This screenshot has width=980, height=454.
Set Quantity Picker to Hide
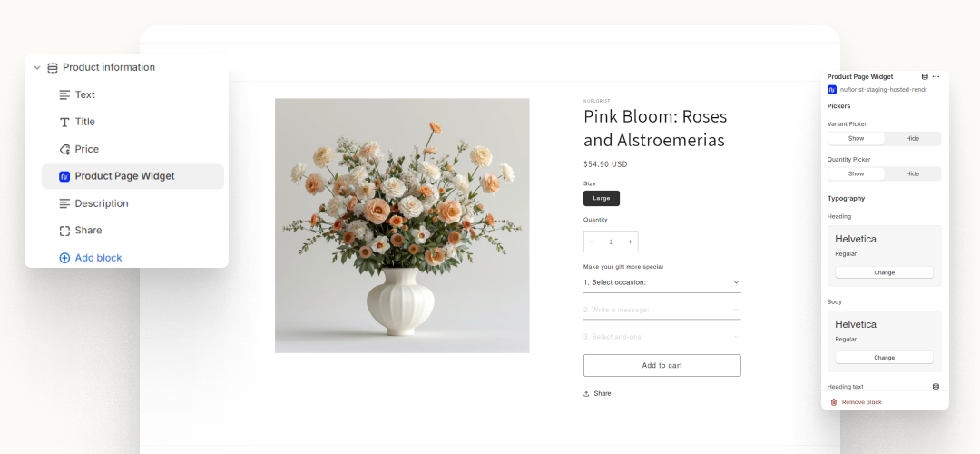(x=912, y=173)
